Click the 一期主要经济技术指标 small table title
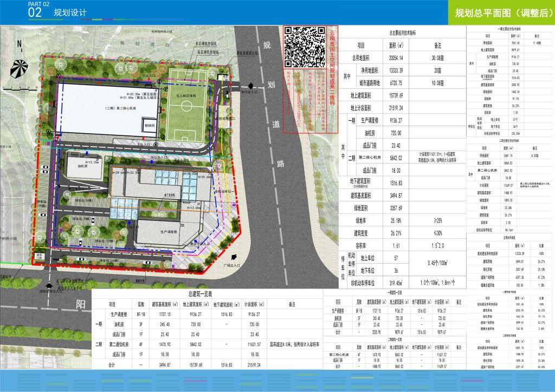Viewport: 555px width, 392px height. click(508, 28)
